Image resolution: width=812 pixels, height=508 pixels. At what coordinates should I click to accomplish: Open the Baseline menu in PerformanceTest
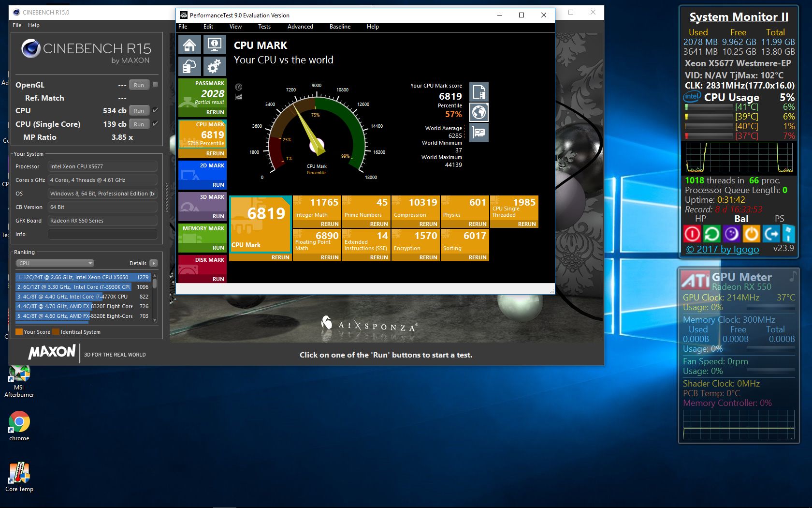click(x=340, y=27)
